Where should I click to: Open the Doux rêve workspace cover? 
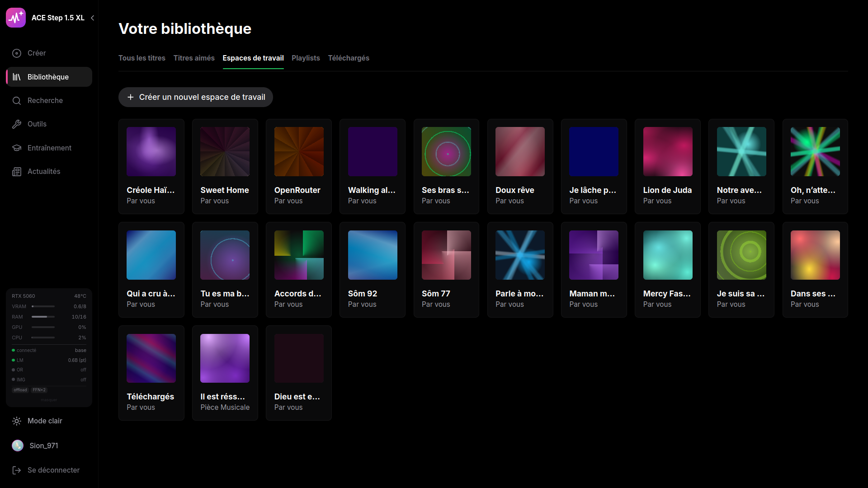(x=520, y=151)
